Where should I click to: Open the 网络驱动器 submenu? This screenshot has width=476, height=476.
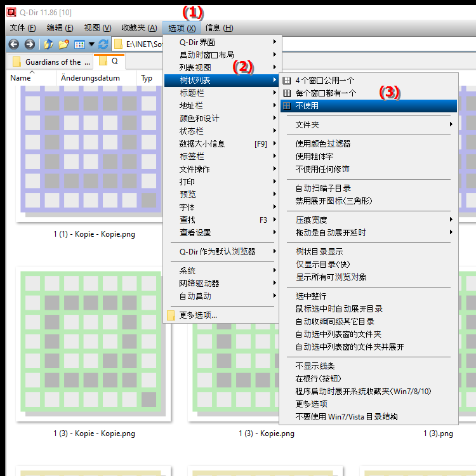[x=221, y=284]
